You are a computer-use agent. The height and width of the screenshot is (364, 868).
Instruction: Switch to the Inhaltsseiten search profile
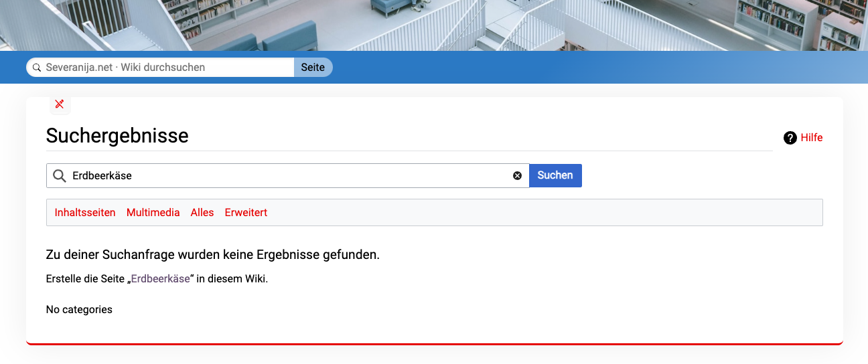tap(85, 213)
